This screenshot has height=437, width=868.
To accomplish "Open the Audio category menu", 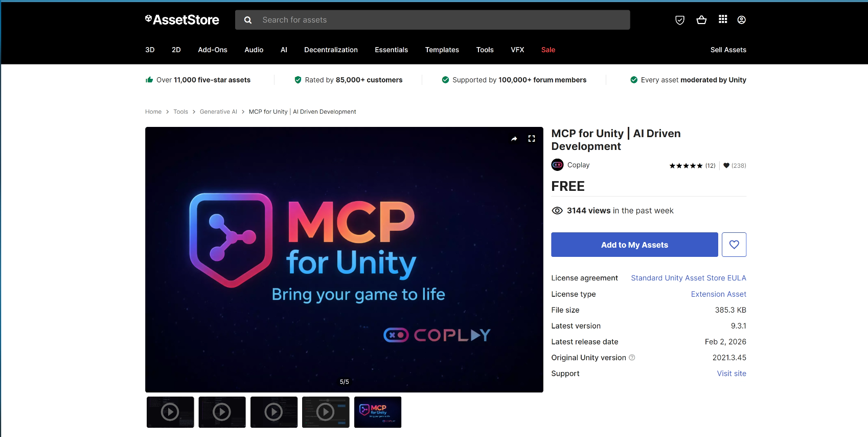I will 254,50.
